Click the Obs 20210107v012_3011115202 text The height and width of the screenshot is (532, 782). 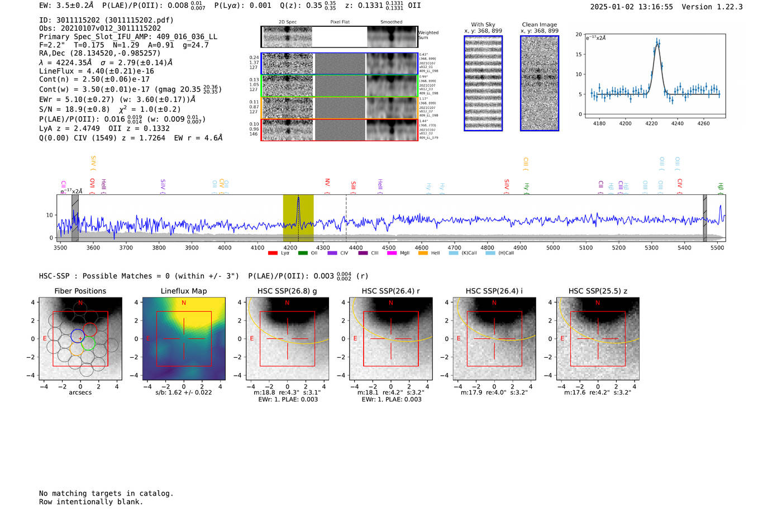(100, 28)
